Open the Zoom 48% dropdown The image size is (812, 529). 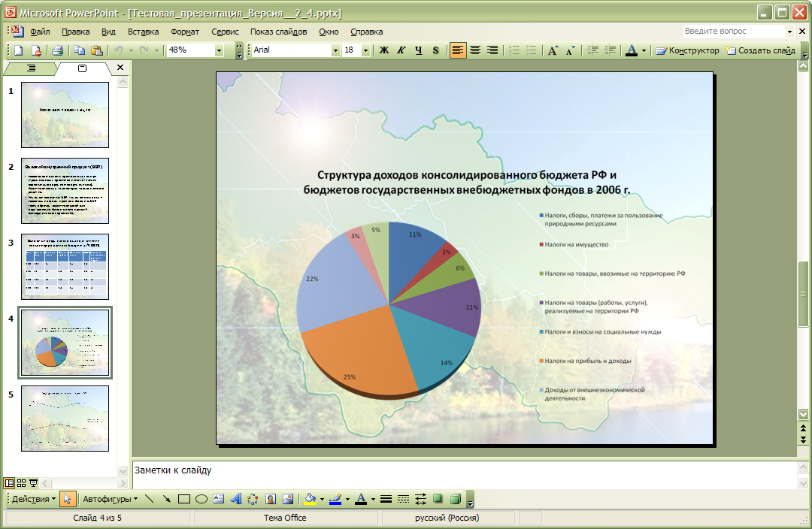[219, 50]
